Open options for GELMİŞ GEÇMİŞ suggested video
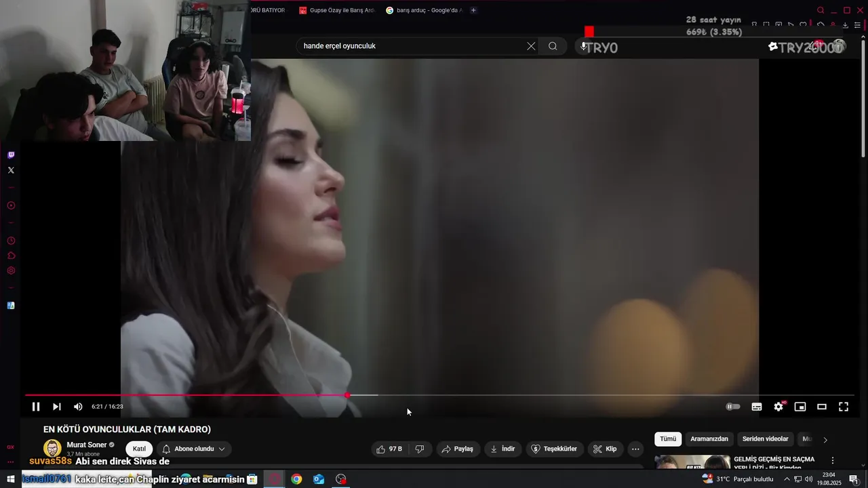868x488 pixels. [833, 460]
